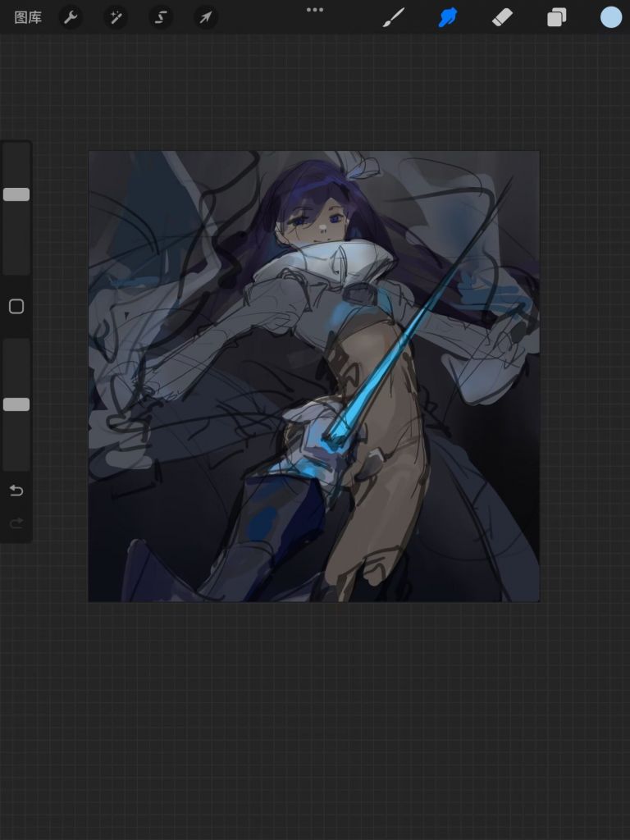Open the Layers panel
Screen dimensions: 630x840
point(557,17)
